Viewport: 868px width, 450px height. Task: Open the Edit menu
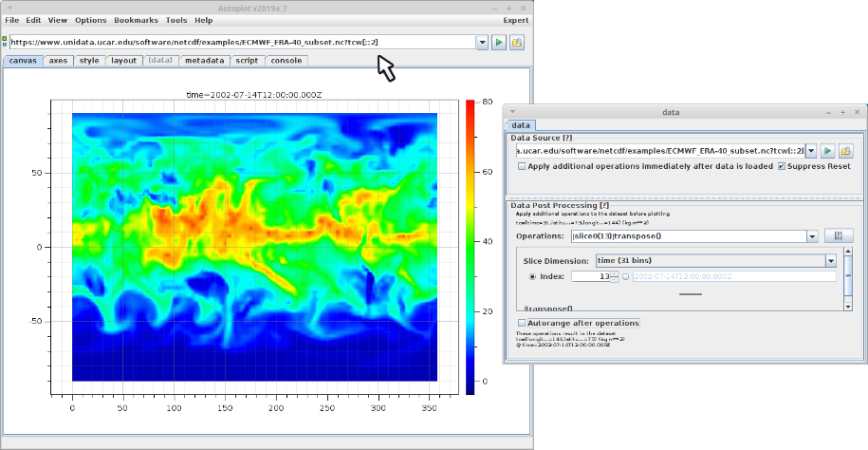click(33, 20)
